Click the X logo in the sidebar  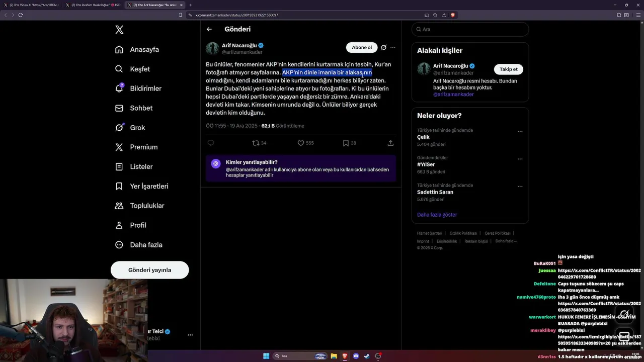pos(119,30)
